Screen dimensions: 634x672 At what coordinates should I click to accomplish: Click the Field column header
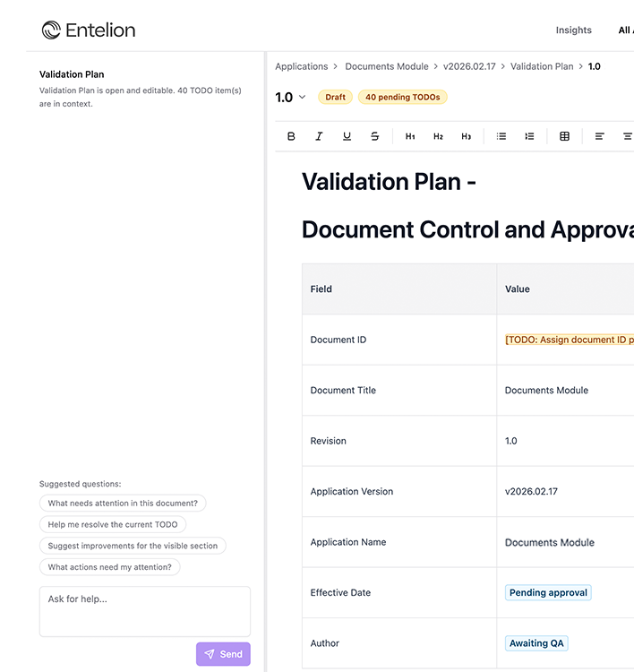(399, 289)
